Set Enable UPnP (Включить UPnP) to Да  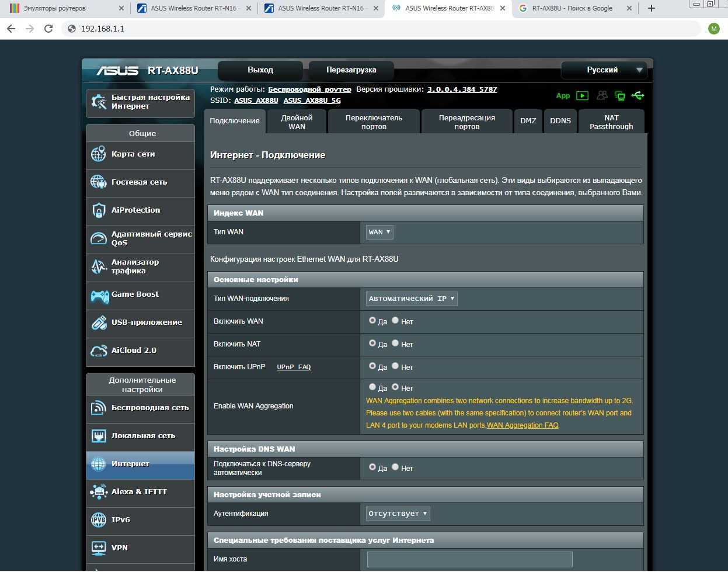[x=372, y=366]
